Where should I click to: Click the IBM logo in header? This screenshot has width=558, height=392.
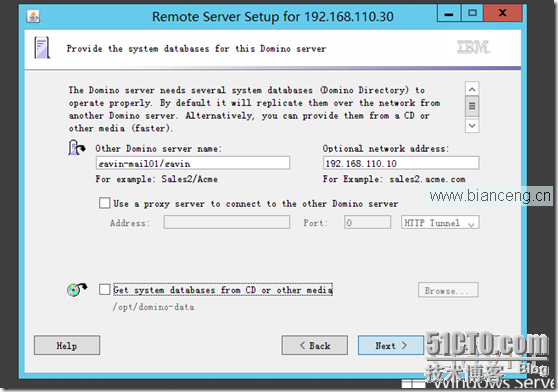tap(473, 47)
